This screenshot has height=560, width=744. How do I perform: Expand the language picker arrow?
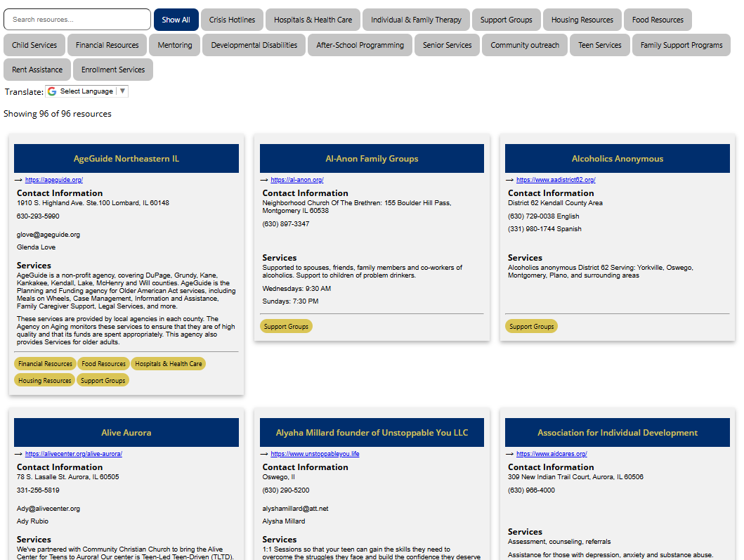[122, 91]
